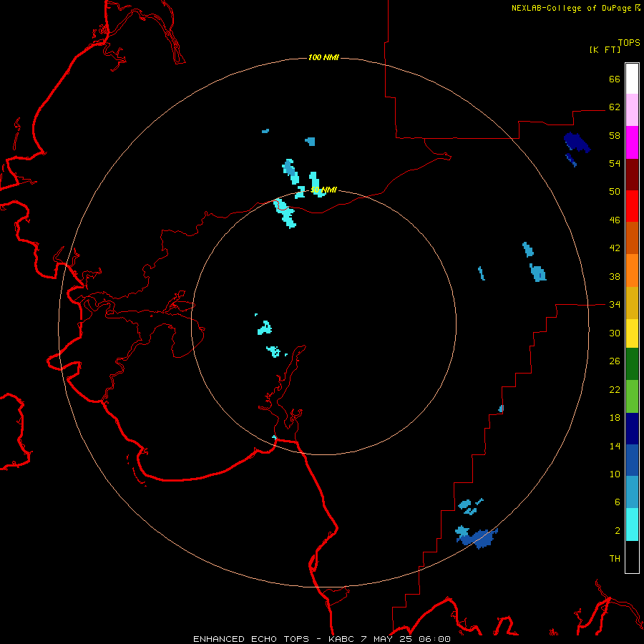
Task: Click the 06:00 timestamp
Action: click(434, 639)
